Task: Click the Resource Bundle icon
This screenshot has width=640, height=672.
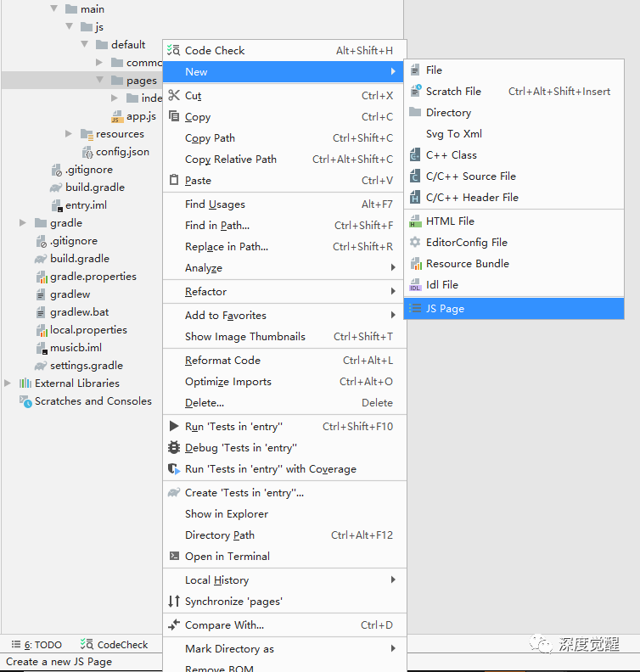Action: click(415, 263)
